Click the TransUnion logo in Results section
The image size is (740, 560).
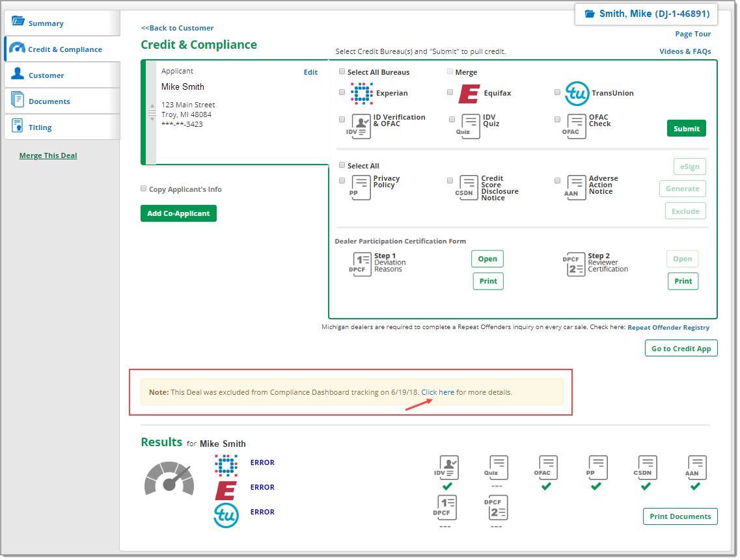(x=226, y=515)
